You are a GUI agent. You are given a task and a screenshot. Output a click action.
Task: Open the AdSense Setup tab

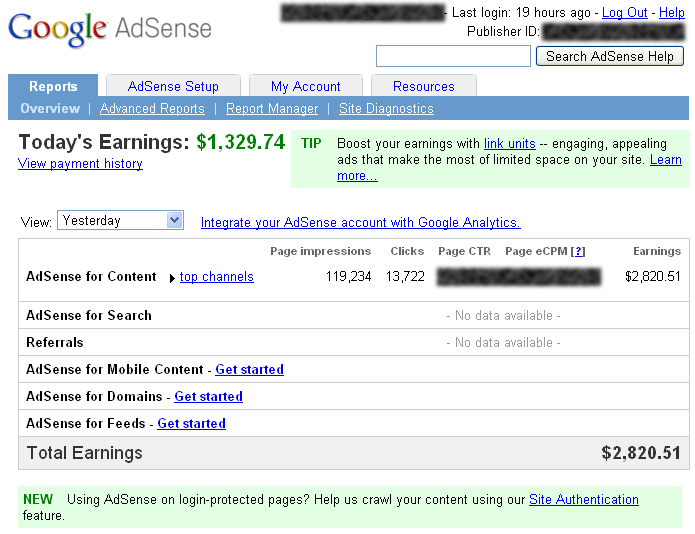(x=173, y=86)
